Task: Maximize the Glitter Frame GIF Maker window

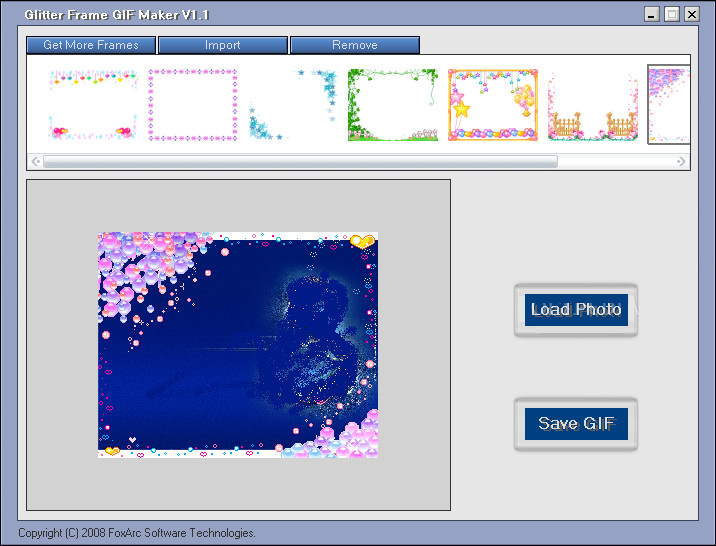Action: click(672, 14)
